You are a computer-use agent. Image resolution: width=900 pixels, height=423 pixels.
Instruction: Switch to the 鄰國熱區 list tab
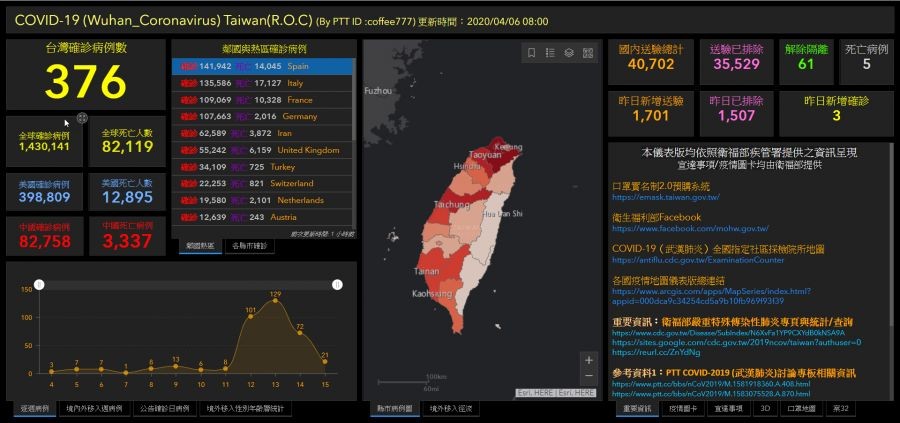coord(200,246)
